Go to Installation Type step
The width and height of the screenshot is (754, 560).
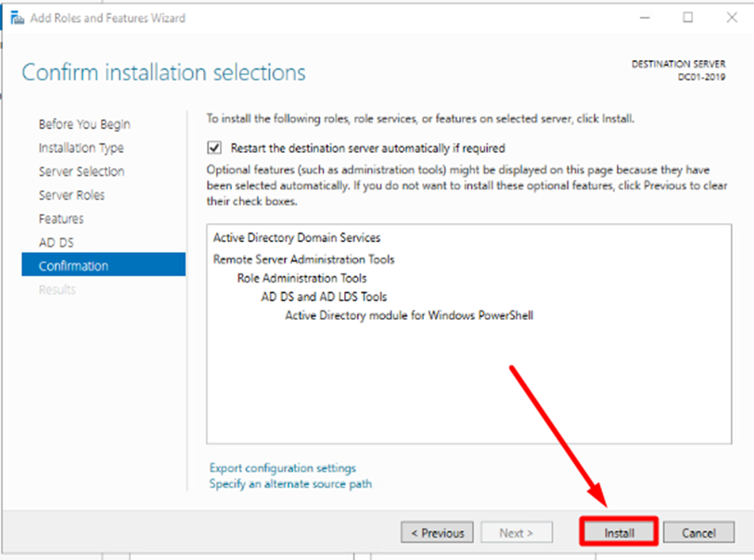81,148
